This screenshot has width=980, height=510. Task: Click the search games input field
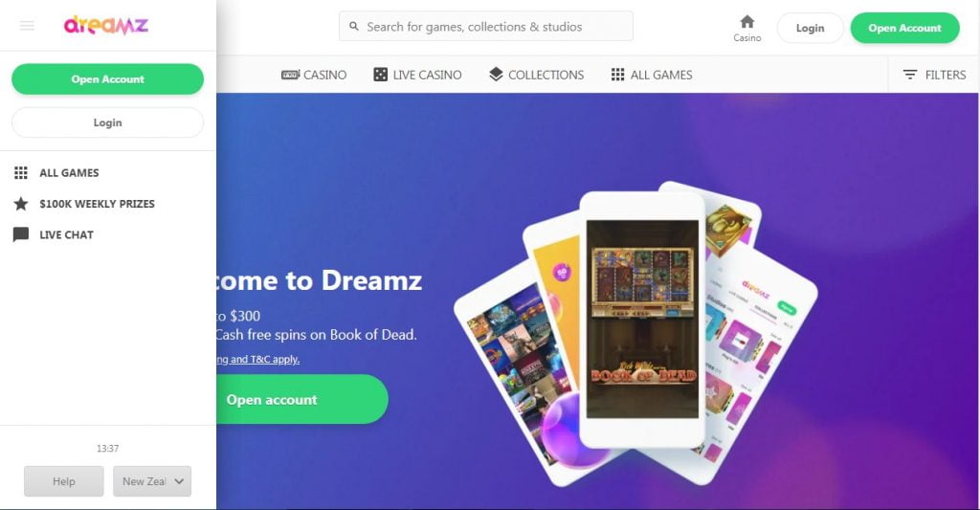[485, 26]
